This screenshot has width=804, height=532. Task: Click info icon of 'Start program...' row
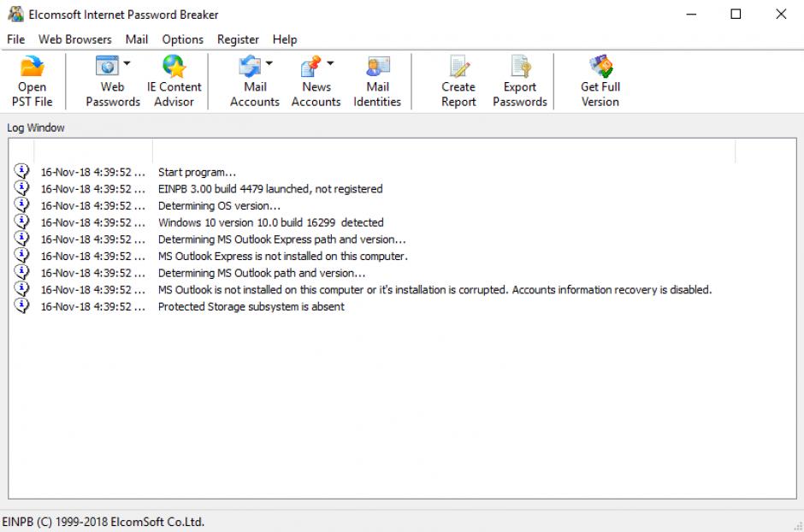[21, 171]
